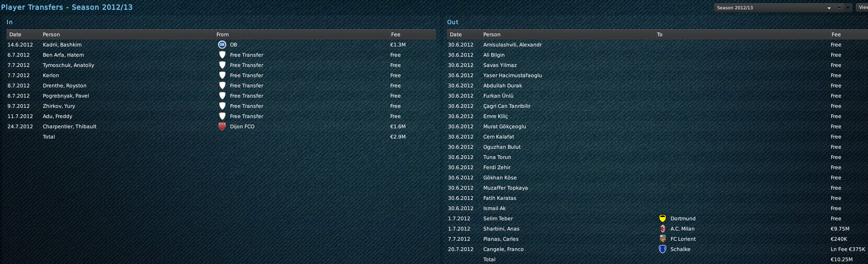The width and height of the screenshot is (868, 264).
Task: Open player Yaser Hacimustafaoglu
Action: pos(513,75)
